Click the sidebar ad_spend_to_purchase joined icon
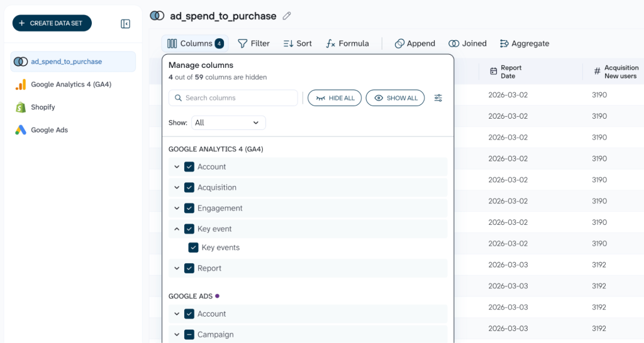The width and height of the screenshot is (644, 343). (x=21, y=62)
